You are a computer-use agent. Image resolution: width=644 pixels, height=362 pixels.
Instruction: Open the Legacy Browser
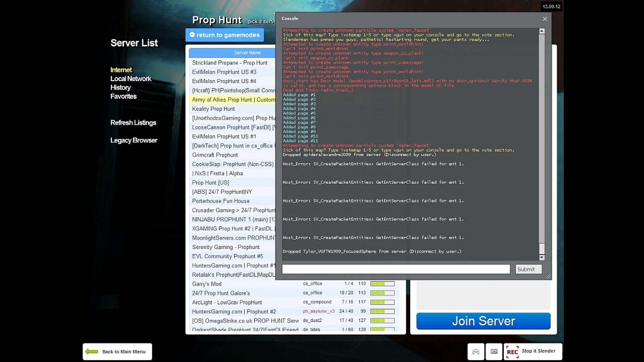pos(133,140)
